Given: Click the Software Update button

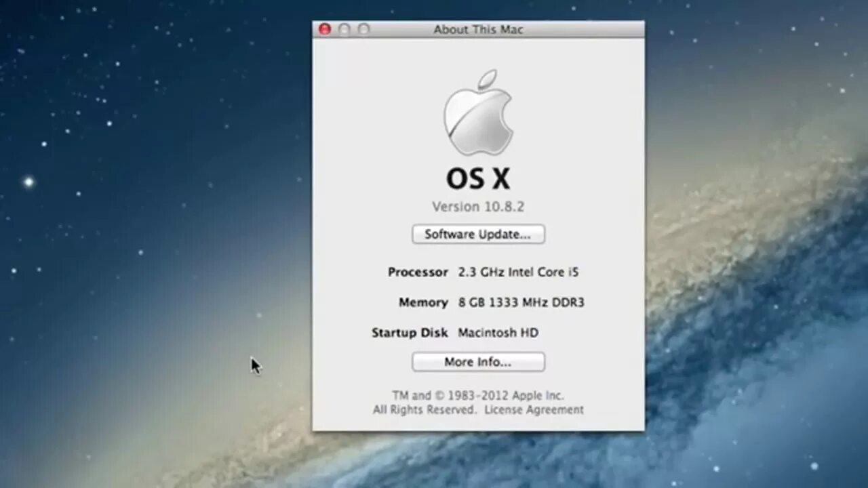Looking at the screenshot, I should pyautogui.click(x=478, y=235).
